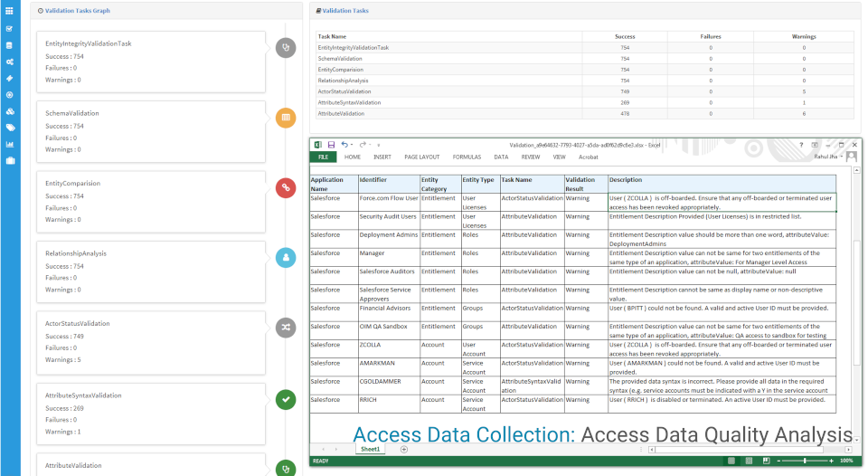Open the briefcase icon in the sidebar
Screen dimensions: 868x476
click(x=9, y=161)
